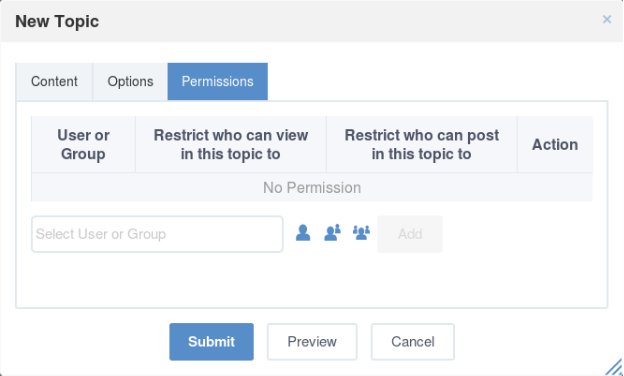Open the Options tab
This screenshot has height=376, width=624.
tap(130, 82)
